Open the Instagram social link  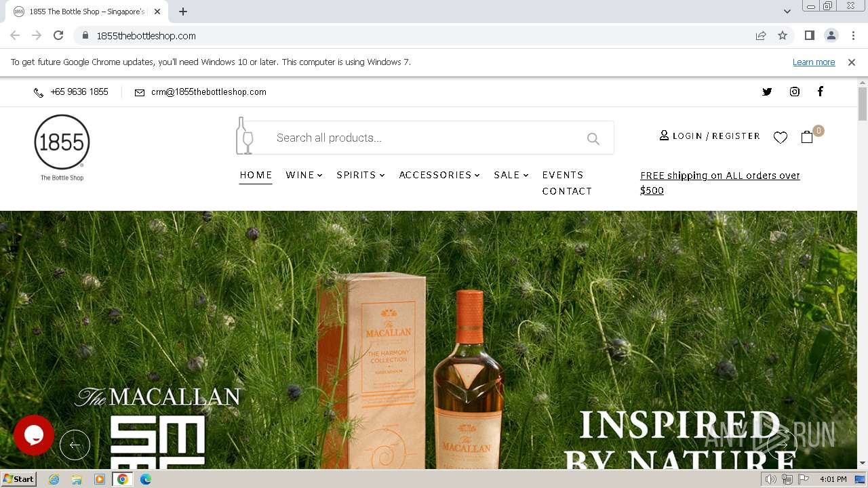[794, 91]
